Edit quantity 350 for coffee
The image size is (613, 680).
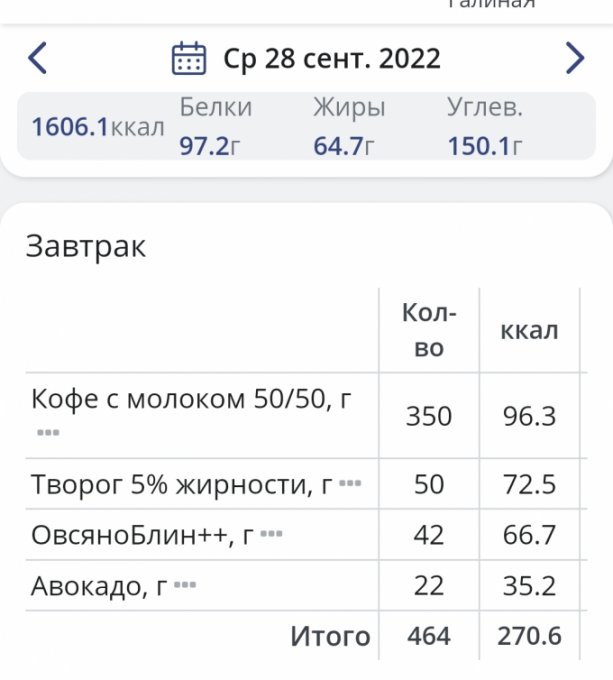[428, 416]
